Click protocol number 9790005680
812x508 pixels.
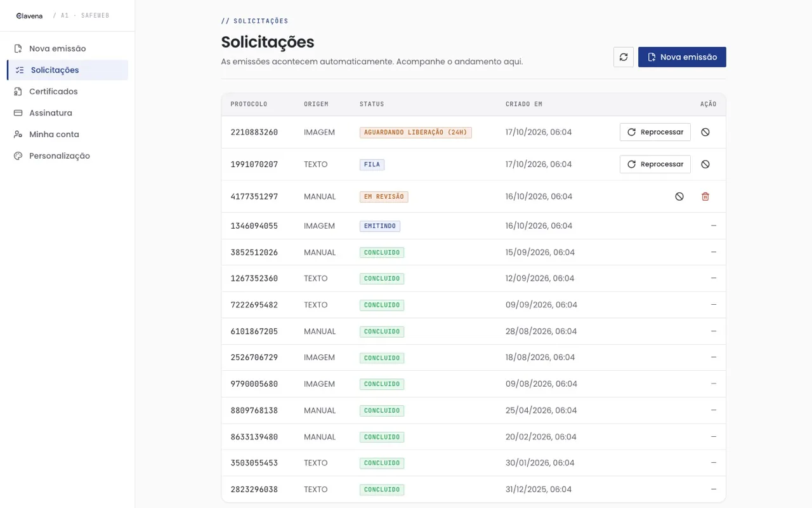click(254, 384)
